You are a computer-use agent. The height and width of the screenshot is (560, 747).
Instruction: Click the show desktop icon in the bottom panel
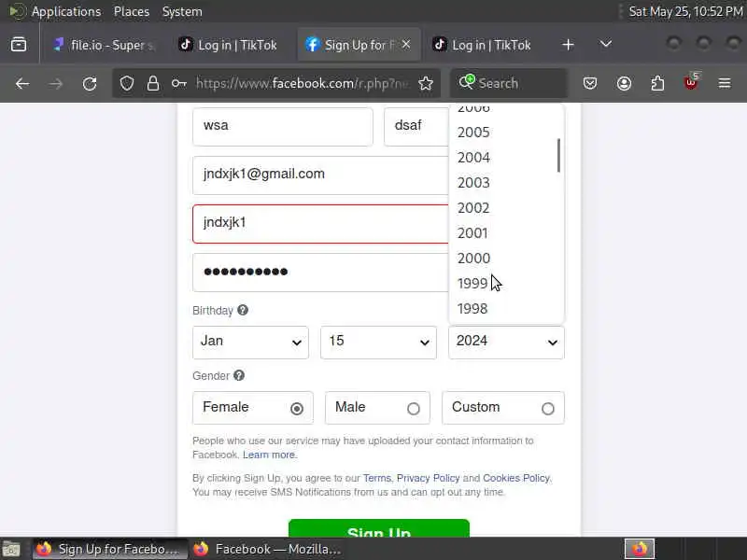tap(10, 549)
